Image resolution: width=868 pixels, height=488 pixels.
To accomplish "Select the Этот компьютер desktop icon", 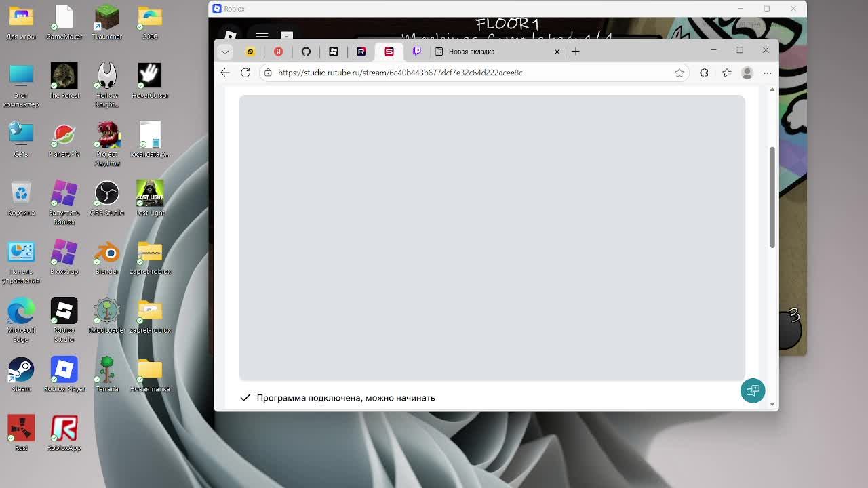I will (21, 85).
